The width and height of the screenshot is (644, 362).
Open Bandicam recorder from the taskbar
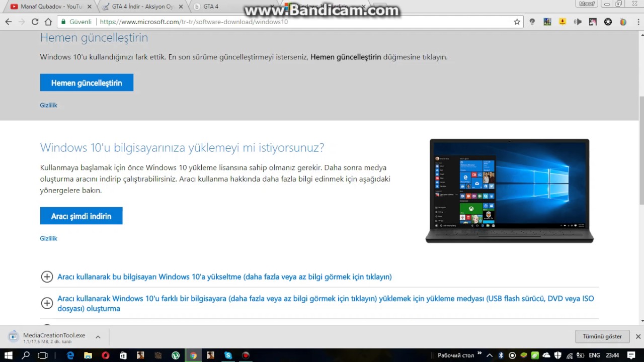tap(246, 355)
